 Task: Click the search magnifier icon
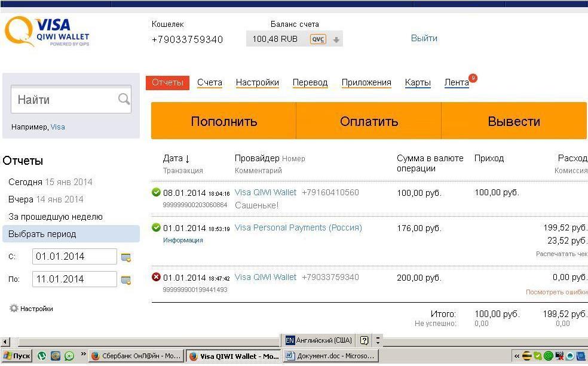pos(124,99)
